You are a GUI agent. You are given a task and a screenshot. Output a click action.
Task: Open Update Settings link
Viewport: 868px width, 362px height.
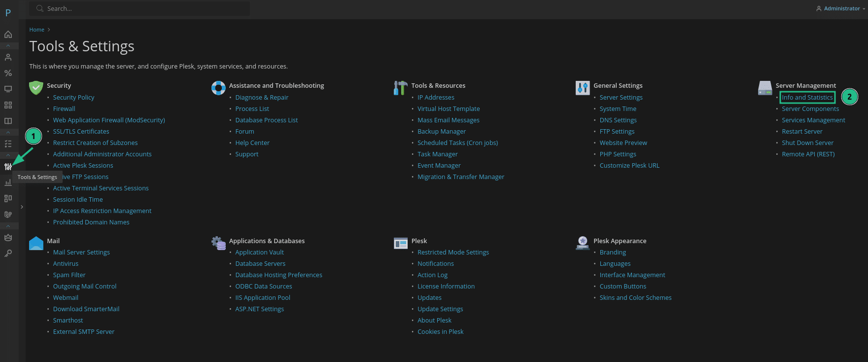click(440, 309)
